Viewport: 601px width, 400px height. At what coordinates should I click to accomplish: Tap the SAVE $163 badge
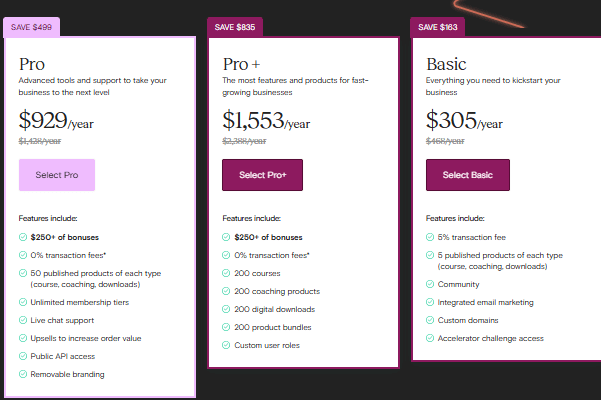pos(440,27)
